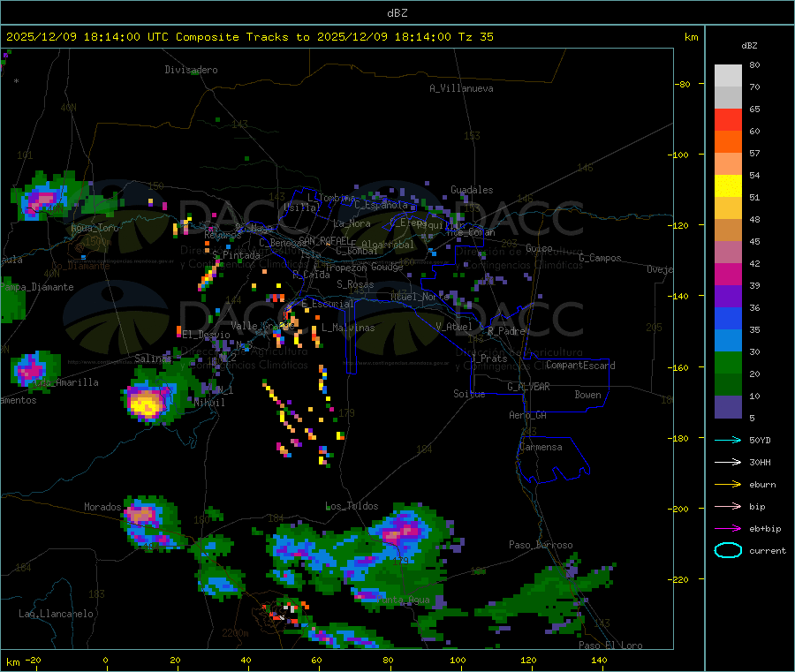Viewport: 795px width, 672px height.
Task: Click the magenta storm core above the 179 marker
Action: coord(403,532)
